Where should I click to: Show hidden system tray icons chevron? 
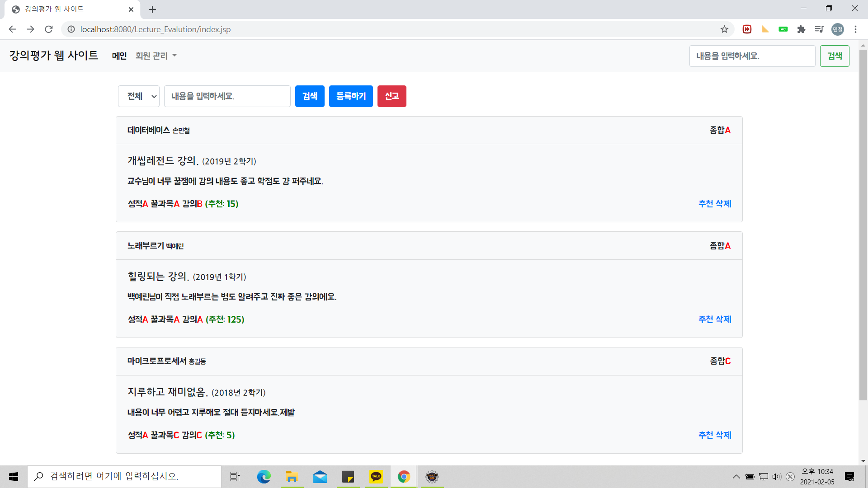click(736, 476)
